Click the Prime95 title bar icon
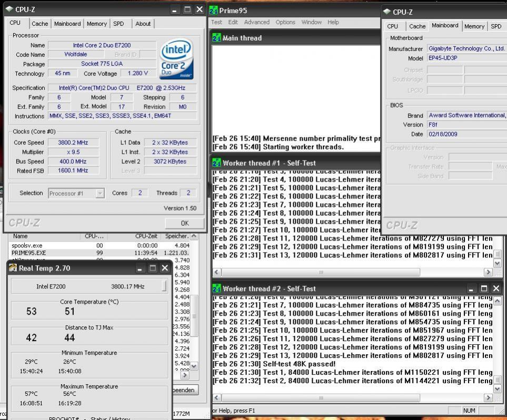This screenshot has width=507, height=420. [213, 11]
